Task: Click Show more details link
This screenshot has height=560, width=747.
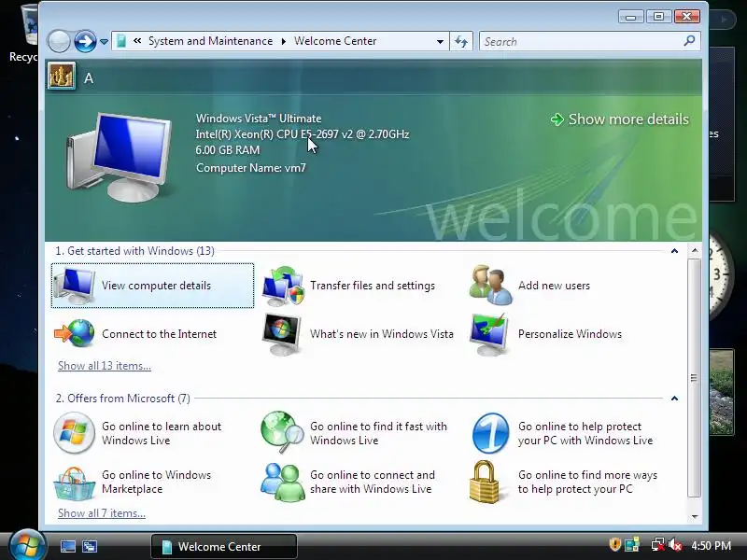Action: (x=620, y=119)
